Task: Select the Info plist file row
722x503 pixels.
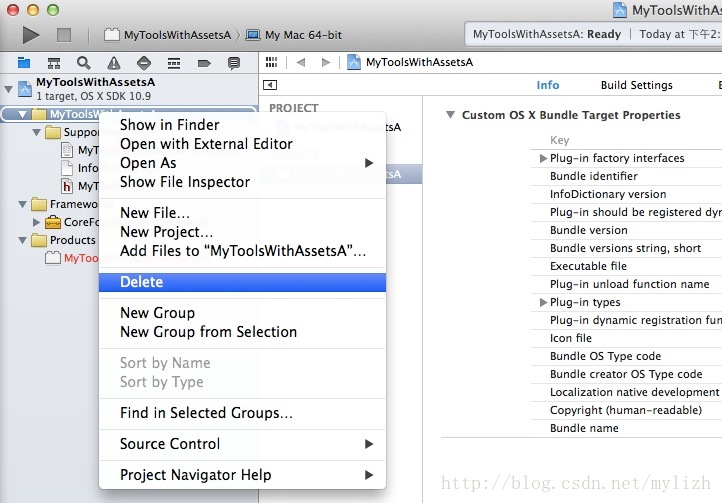Action: point(80,168)
